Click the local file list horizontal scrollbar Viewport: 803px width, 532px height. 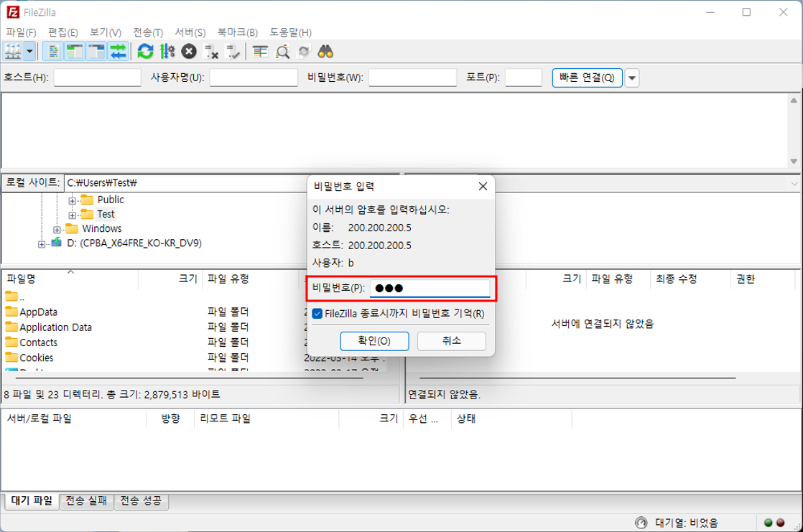click(190, 378)
